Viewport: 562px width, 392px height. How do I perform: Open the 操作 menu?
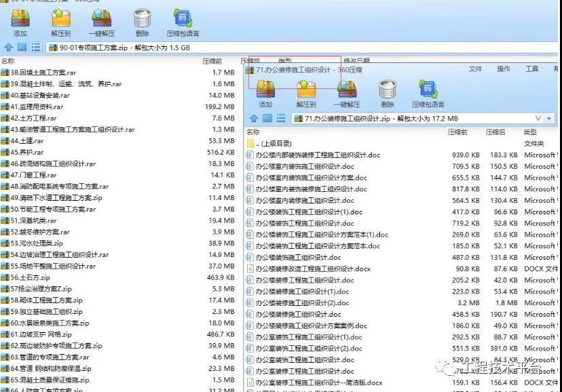pos(504,69)
